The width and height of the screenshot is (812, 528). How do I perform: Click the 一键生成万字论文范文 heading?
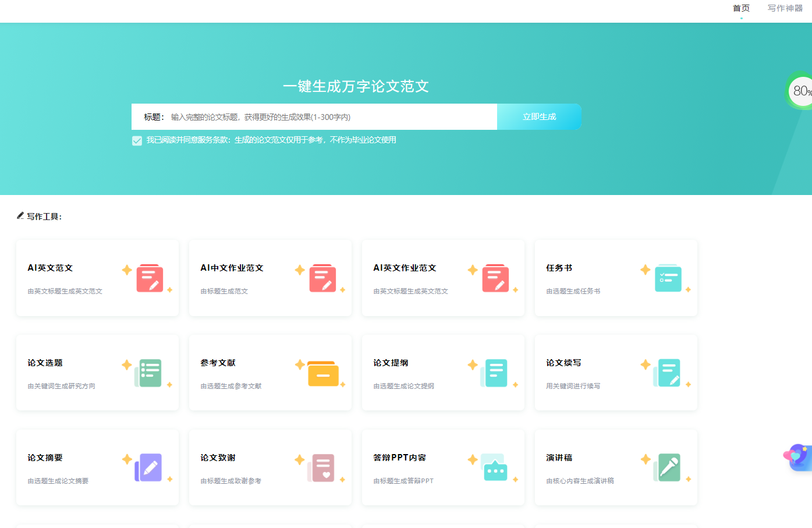point(356,86)
